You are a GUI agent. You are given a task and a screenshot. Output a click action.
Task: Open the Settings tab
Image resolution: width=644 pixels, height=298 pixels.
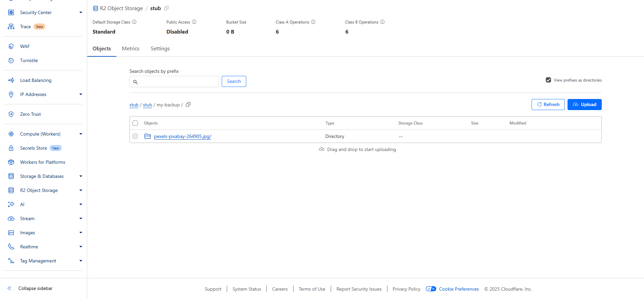pyautogui.click(x=160, y=49)
